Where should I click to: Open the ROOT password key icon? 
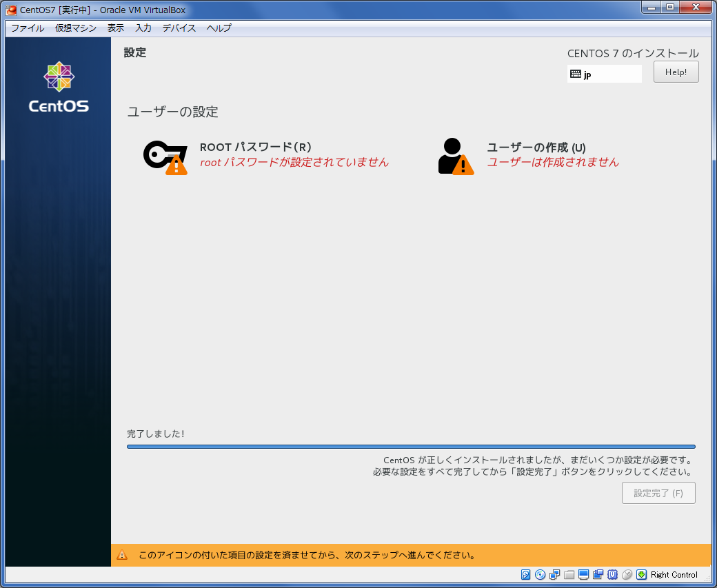pyautogui.click(x=165, y=156)
